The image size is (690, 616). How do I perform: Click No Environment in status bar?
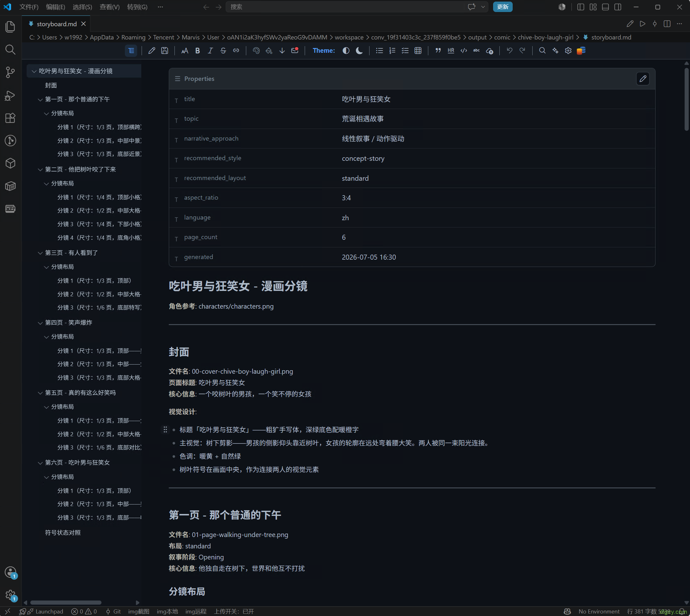coord(599,611)
